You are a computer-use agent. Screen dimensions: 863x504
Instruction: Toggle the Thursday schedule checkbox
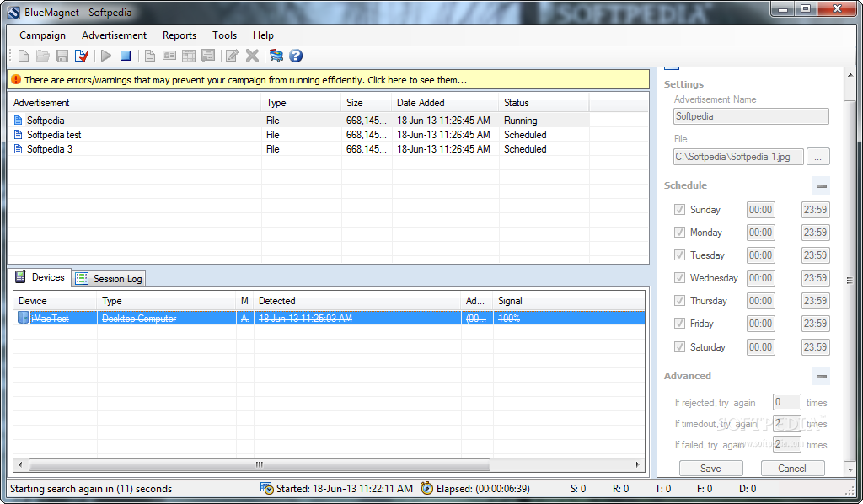[x=680, y=301]
